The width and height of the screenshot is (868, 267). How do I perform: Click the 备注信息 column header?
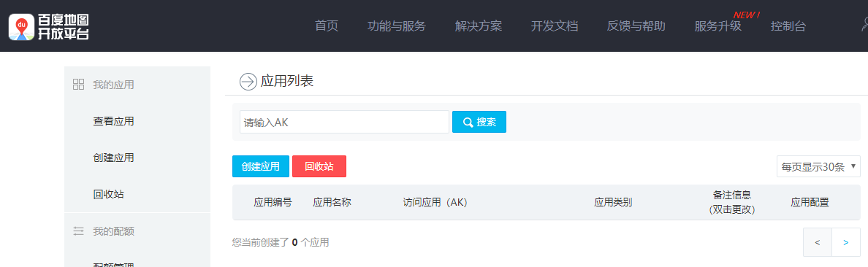pyautogui.click(x=732, y=202)
